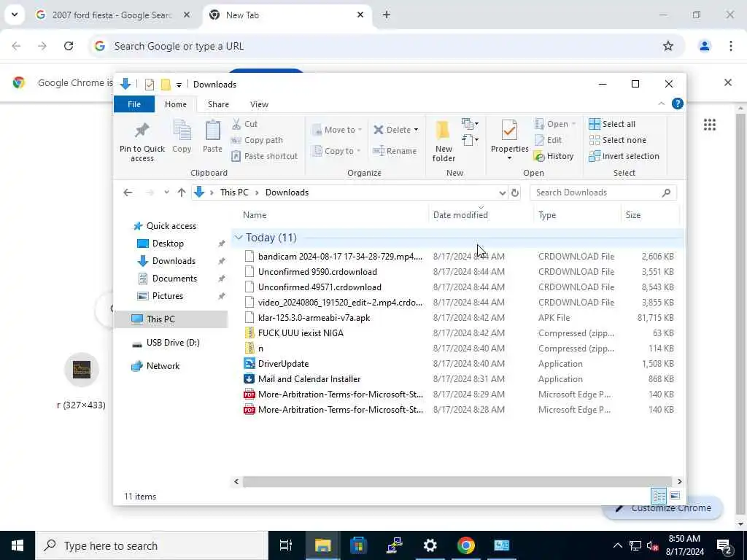Open Quick Access Toolbar customize arrow
The height and width of the screenshot is (560, 747).
tap(179, 85)
